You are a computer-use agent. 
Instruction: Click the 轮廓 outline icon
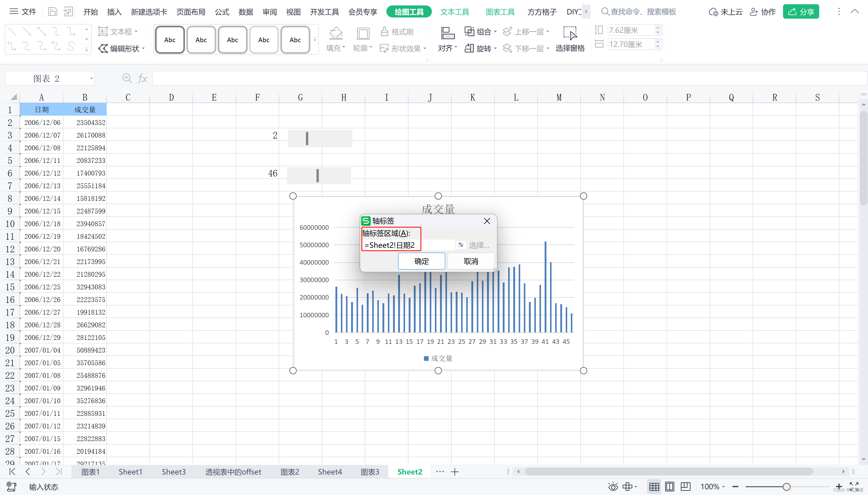(363, 33)
